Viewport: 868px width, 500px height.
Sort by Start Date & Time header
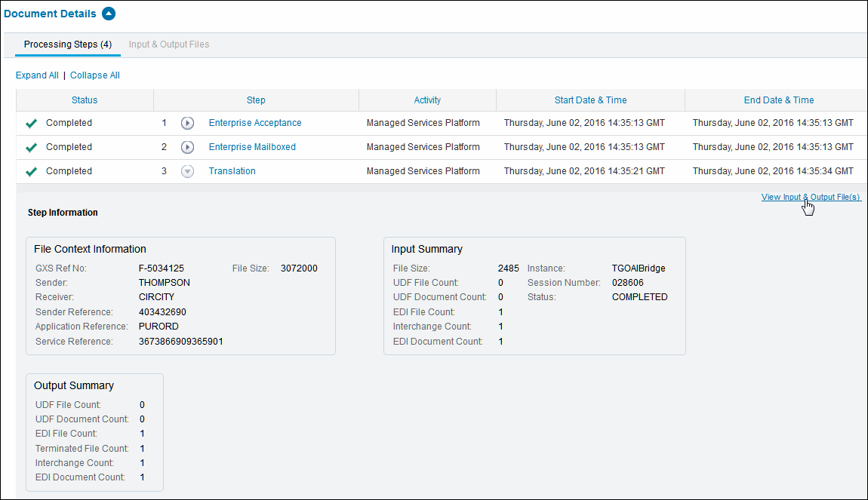tap(590, 100)
